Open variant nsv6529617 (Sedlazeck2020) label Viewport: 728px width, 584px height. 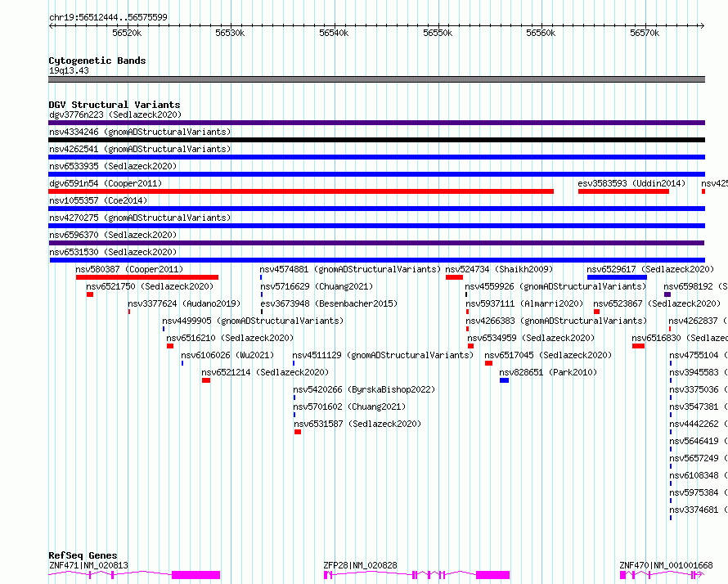650,269
